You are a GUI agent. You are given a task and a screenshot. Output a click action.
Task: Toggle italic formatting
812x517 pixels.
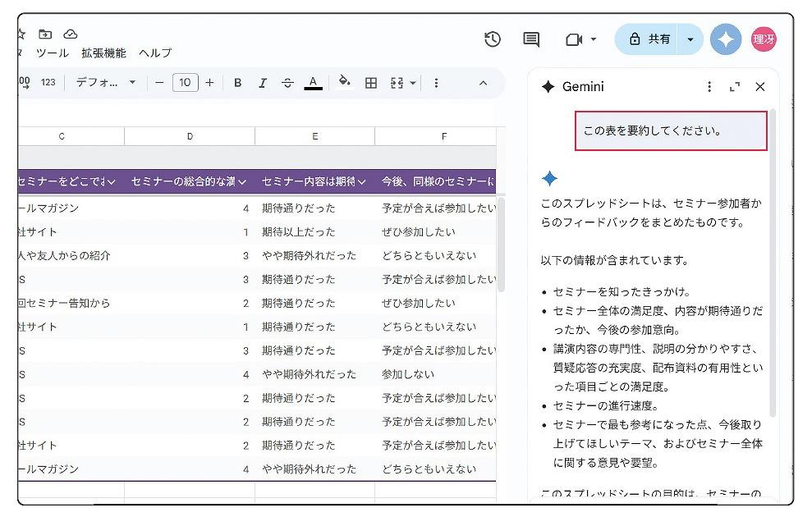coord(263,83)
